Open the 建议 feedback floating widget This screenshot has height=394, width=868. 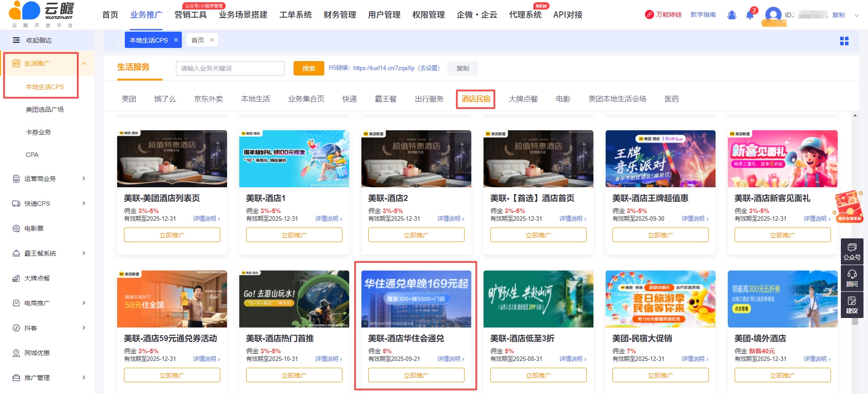[x=852, y=305]
